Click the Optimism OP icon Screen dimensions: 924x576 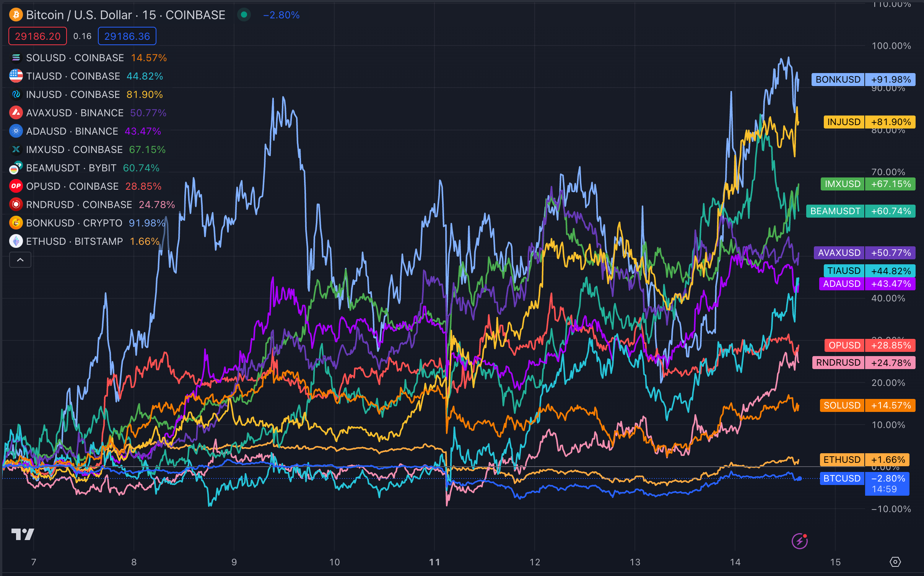[x=16, y=186]
